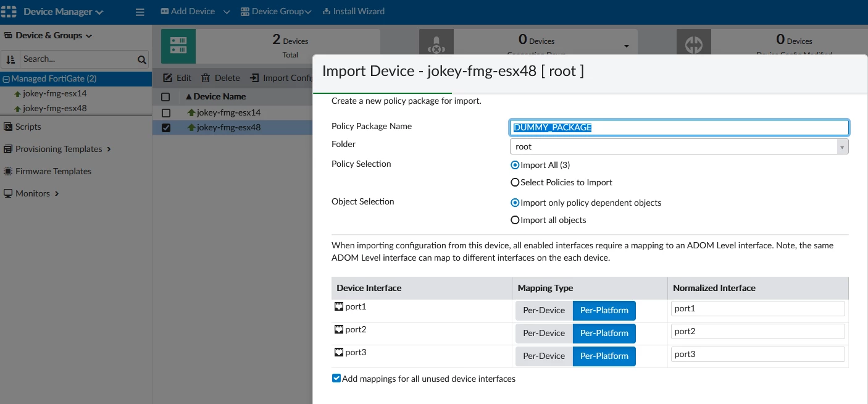Open the Scripts menu item

click(28, 127)
